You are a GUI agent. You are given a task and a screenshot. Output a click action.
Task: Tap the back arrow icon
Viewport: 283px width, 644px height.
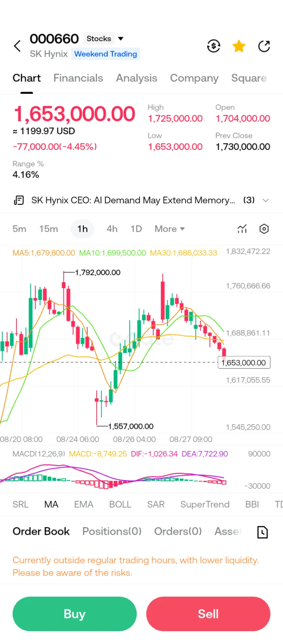tap(17, 46)
